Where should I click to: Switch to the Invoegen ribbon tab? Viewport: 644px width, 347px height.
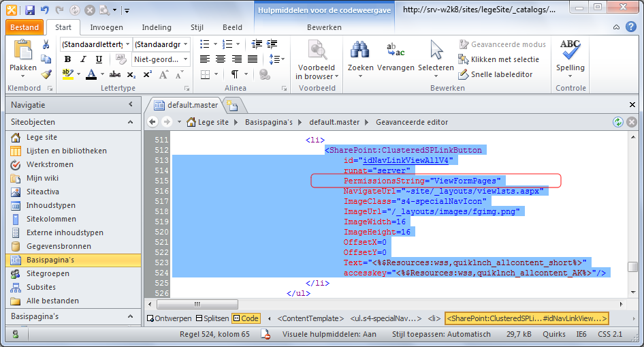[x=106, y=27]
